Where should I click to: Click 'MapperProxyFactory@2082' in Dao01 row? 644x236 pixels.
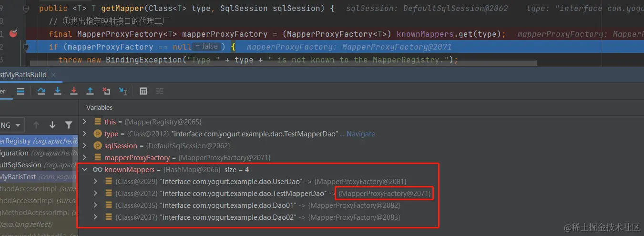coord(354,205)
